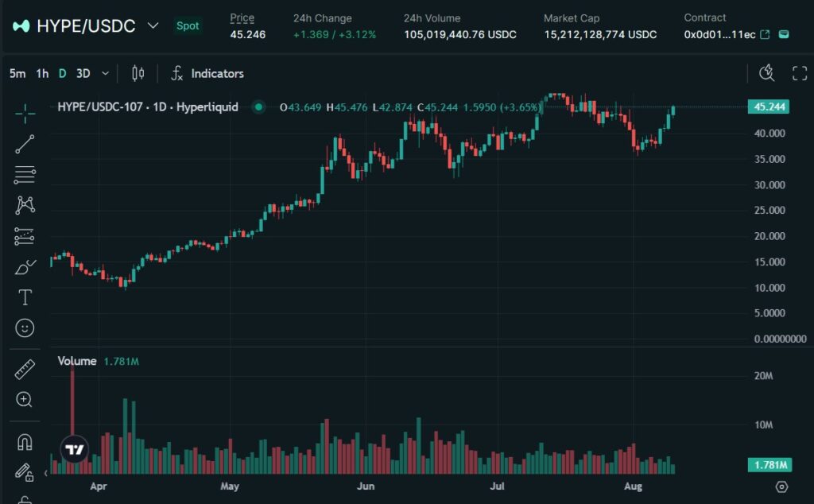Click the Spot market badge
The image size is (814, 504).
point(188,25)
